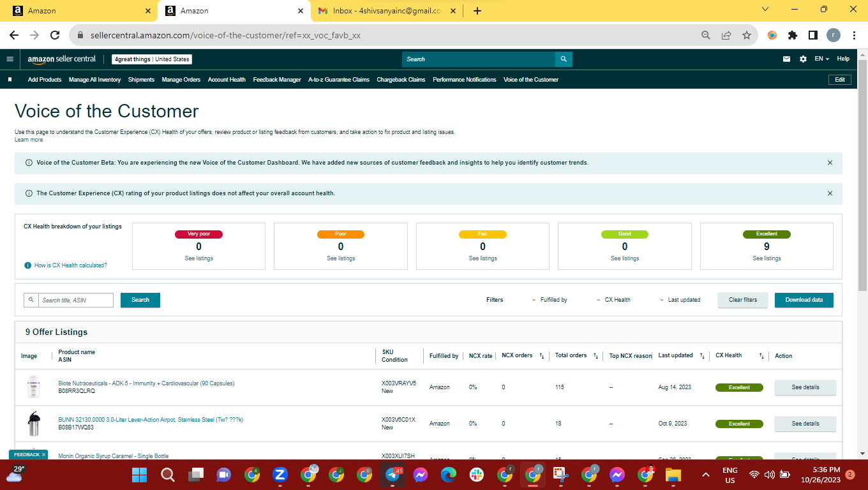Sort listings by NCX orders
The image size is (868, 490).
pyautogui.click(x=542, y=356)
